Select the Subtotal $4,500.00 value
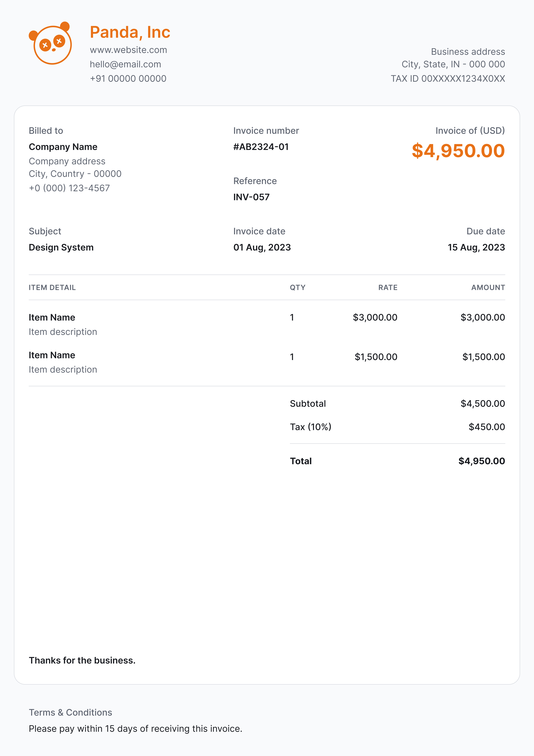Image resolution: width=534 pixels, height=756 pixels. coord(483,404)
